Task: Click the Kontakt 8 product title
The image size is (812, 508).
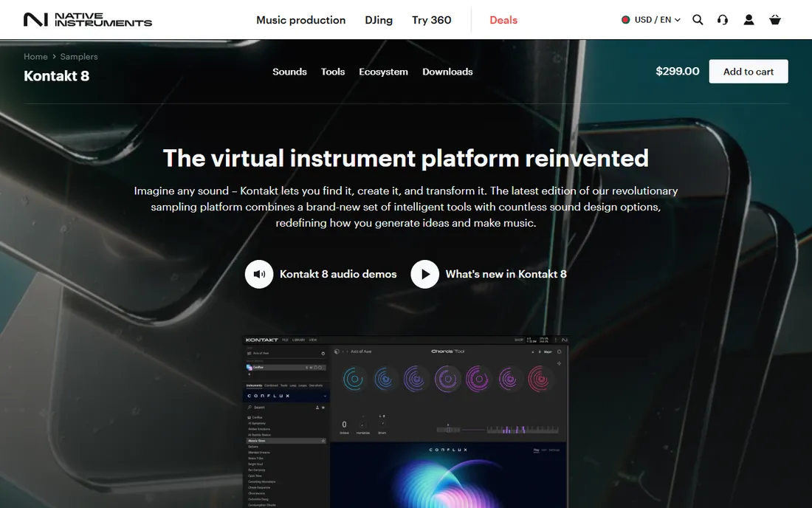Action: [x=56, y=75]
